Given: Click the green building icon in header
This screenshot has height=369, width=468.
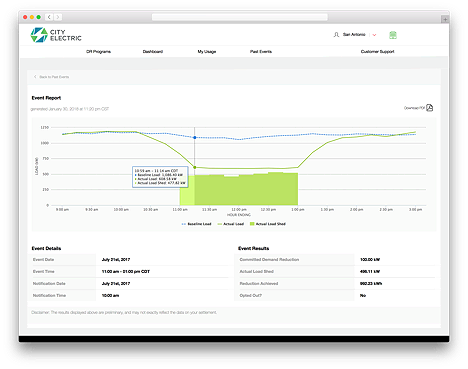Looking at the screenshot, I should (x=393, y=35).
